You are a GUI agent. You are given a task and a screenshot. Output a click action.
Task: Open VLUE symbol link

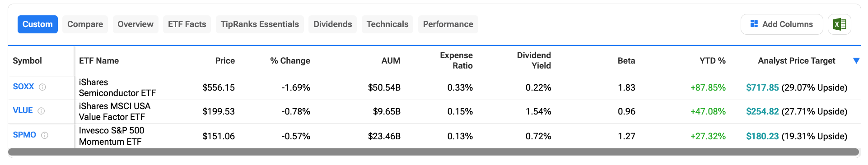click(x=23, y=110)
